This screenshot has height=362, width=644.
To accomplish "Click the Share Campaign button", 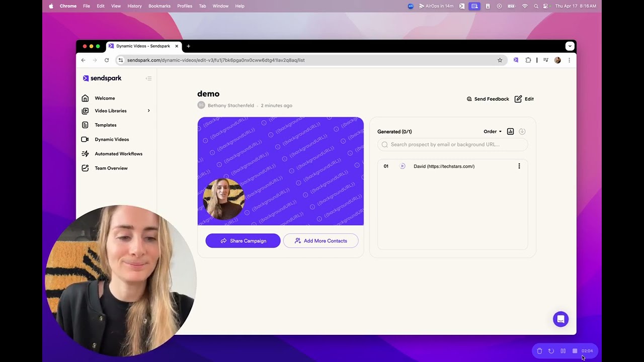I will tap(243, 241).
